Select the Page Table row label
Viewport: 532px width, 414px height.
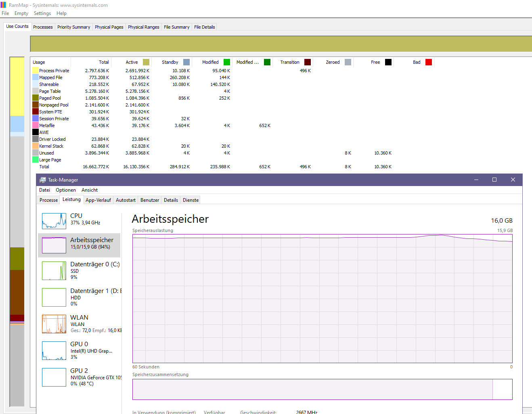[x=50, y=91]
